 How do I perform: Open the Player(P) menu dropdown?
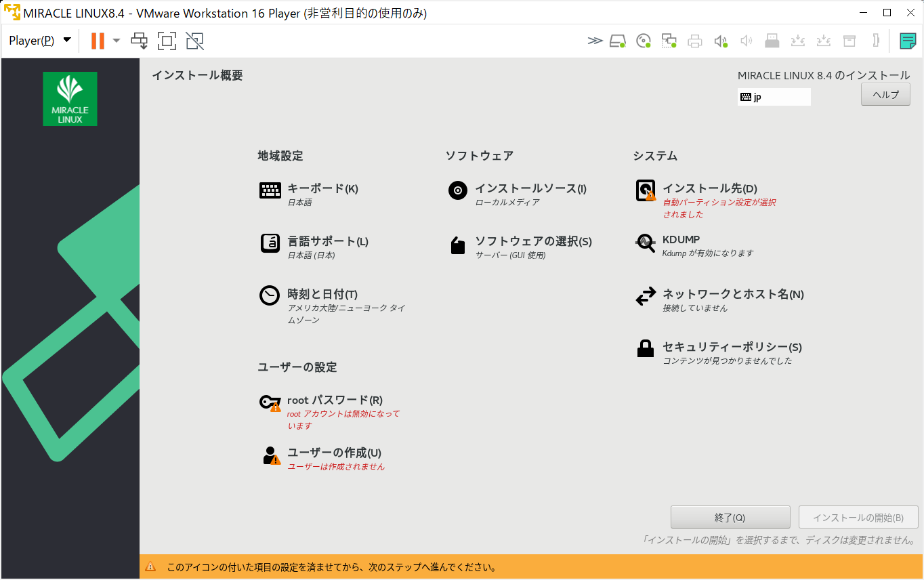(39, 41)
